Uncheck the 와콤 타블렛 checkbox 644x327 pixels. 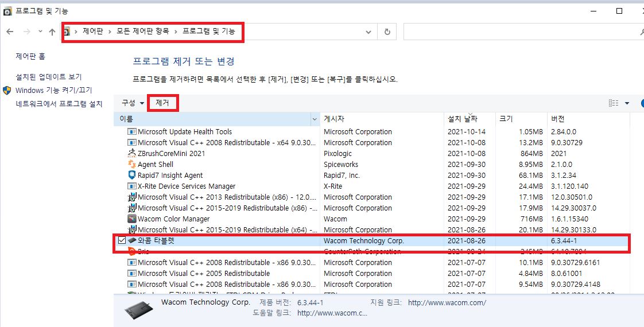[x=122, y=240]
